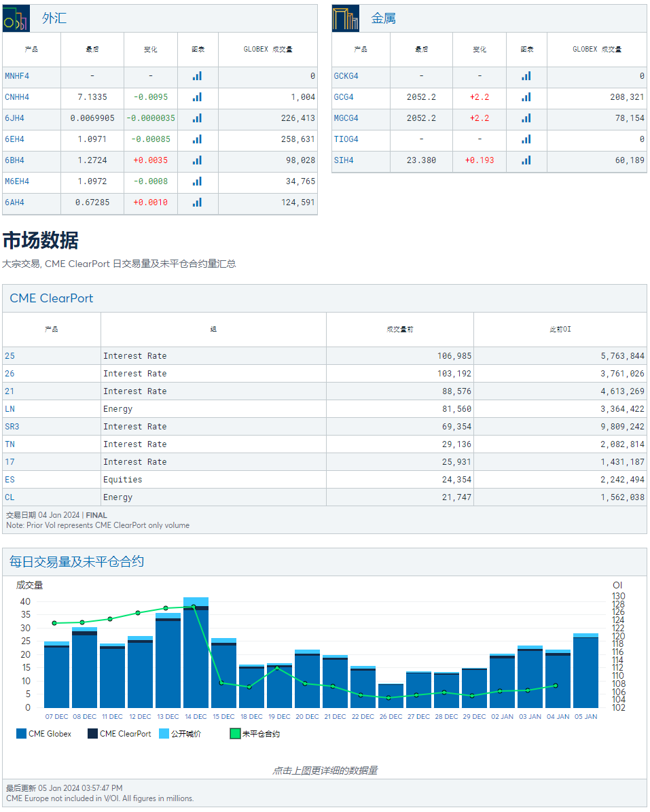Open the M6EH4 product link
Image resolution: width=650 pixels, height=812 pixels.
point(17,182)
